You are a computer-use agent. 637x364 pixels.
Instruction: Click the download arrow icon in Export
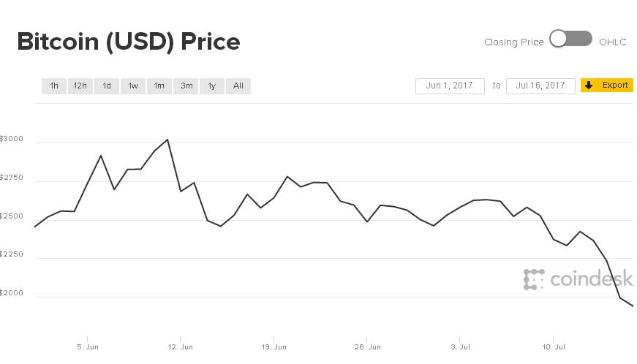589,86
